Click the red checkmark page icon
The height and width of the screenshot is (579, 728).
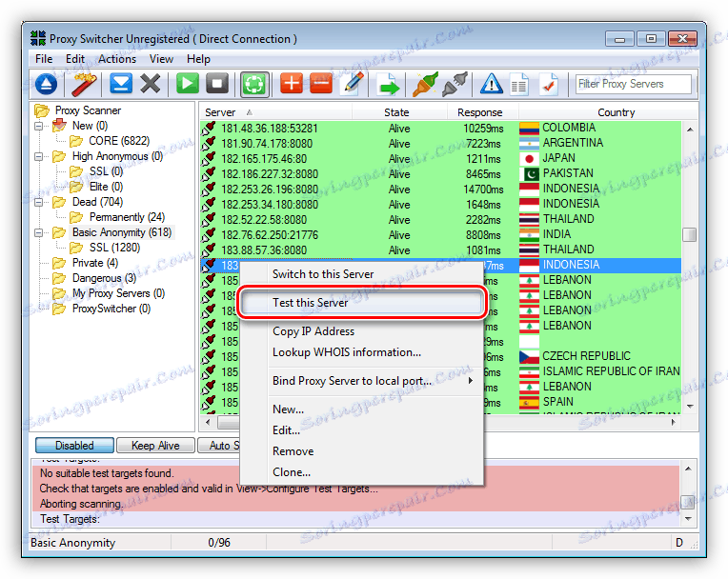click(x=549, y=85)
